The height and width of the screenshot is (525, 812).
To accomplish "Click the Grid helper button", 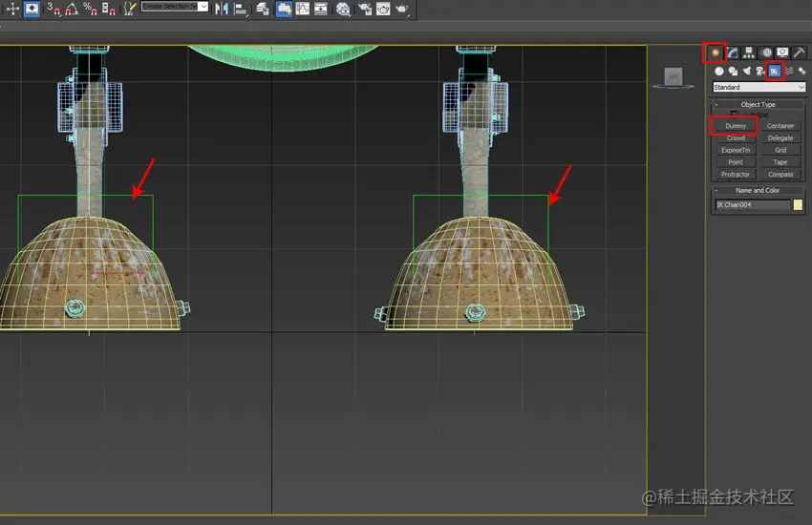I will pyautogui.click(x=780, y=150).
